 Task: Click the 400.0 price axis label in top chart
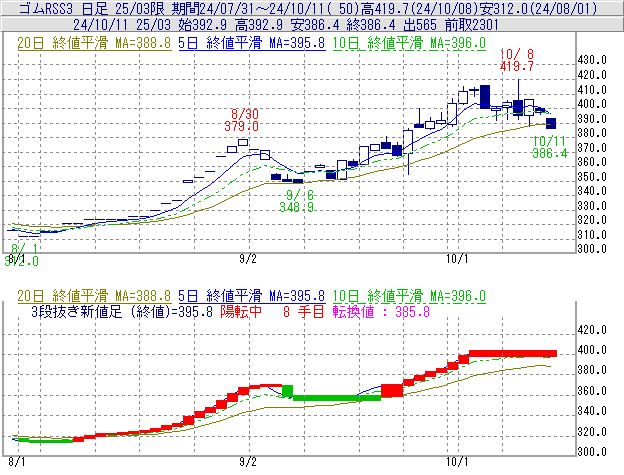(x=592, y=104)
